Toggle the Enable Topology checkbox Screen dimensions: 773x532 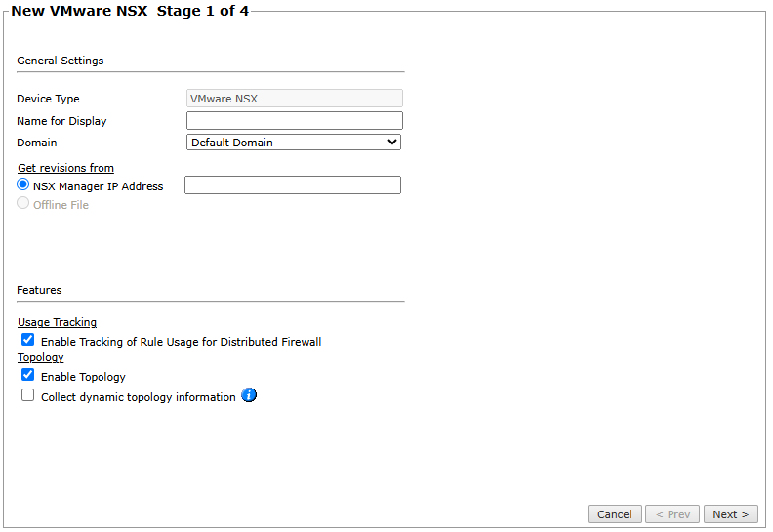28,375
